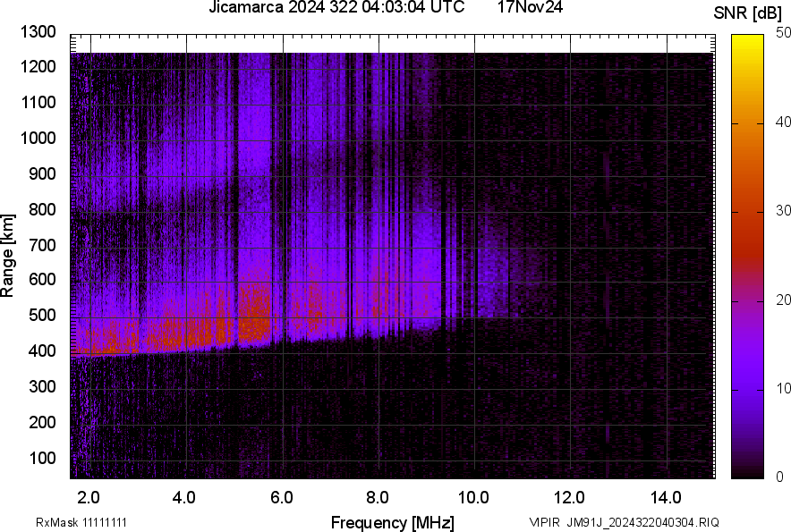Click colorbar value 30
Image resolution: width=791 pixels, height=532 pixels.
(783, 210)
